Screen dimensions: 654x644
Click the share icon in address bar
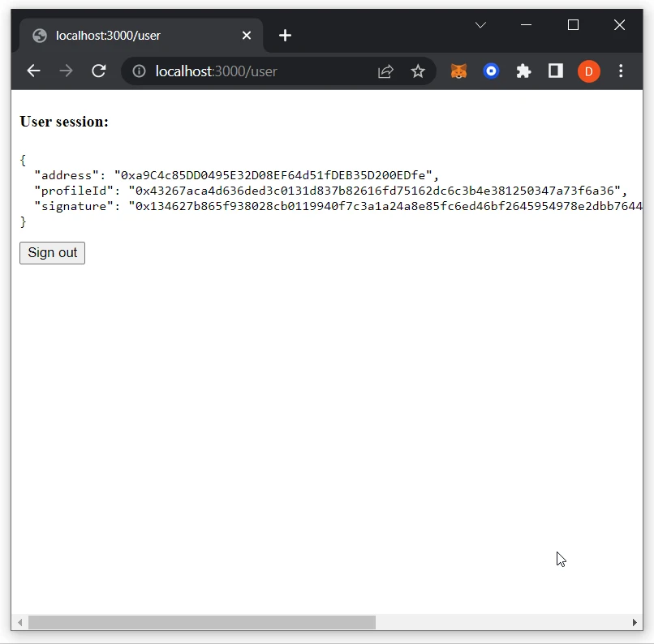click(x=385, y=71)
